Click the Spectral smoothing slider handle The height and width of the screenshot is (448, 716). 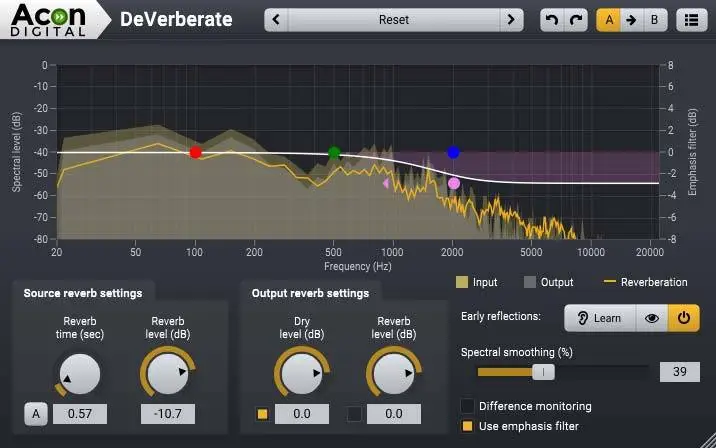543,372
